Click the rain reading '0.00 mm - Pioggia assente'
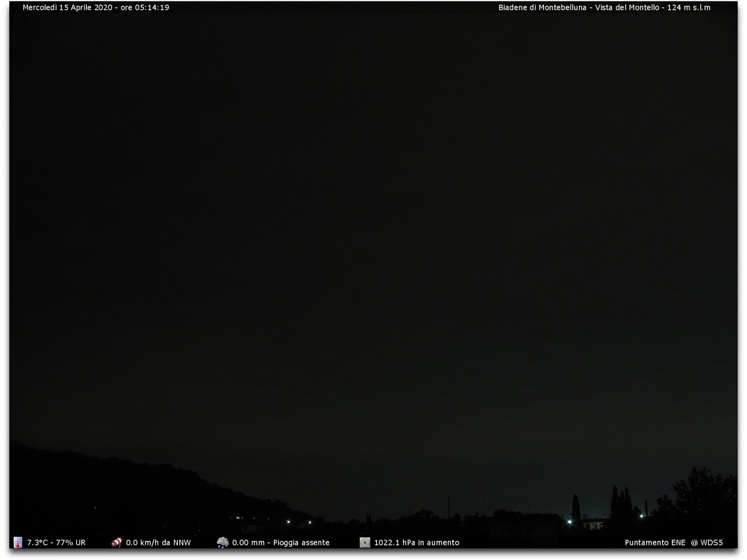This screenshot has height=560, width=747. click(x=281, y=543)
